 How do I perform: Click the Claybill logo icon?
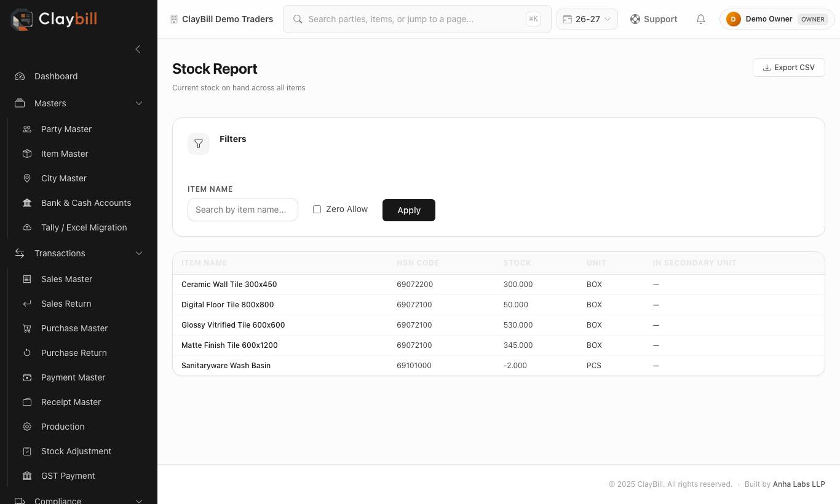tap(22, 19)
